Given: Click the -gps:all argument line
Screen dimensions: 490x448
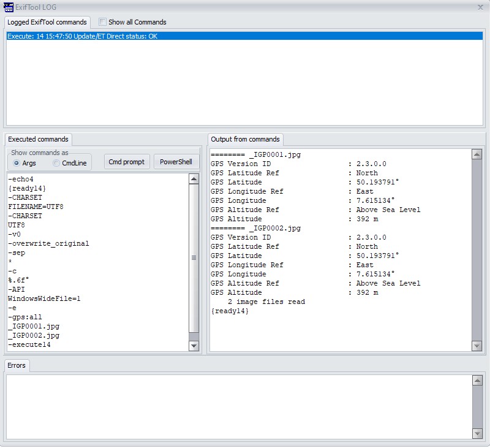Looking at the screenshot, I should 25,317.
